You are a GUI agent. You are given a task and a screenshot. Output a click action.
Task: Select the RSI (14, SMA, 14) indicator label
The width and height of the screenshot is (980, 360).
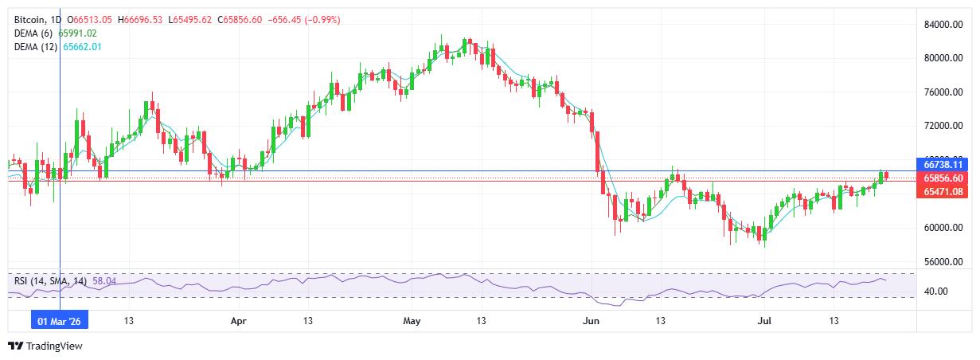pyautogui.click(x=49, y=281)
